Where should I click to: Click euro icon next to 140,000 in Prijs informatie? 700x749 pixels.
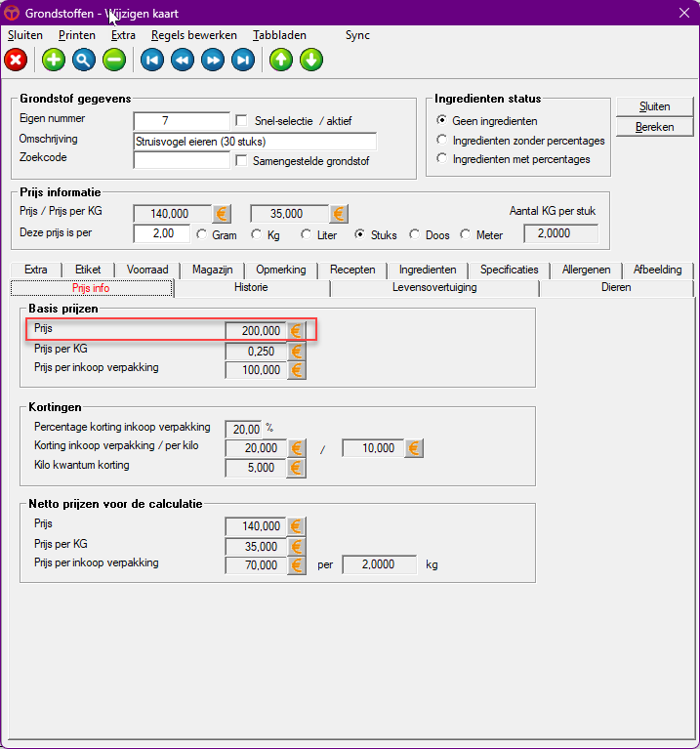coord(222,214)
